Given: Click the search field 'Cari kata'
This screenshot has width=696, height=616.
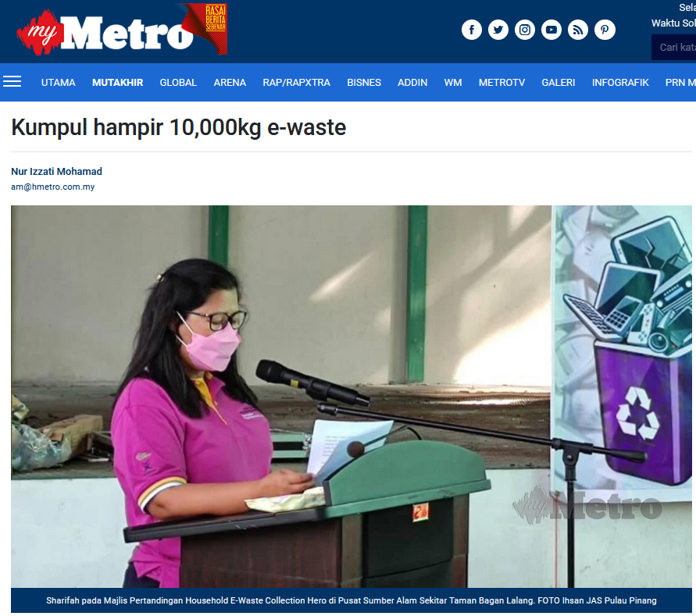Looking at the screenshot, I should [x=674, y=47].
